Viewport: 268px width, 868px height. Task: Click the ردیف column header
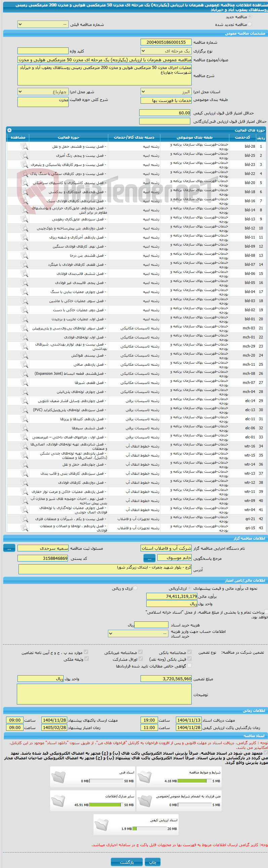(x=261, y=138)
